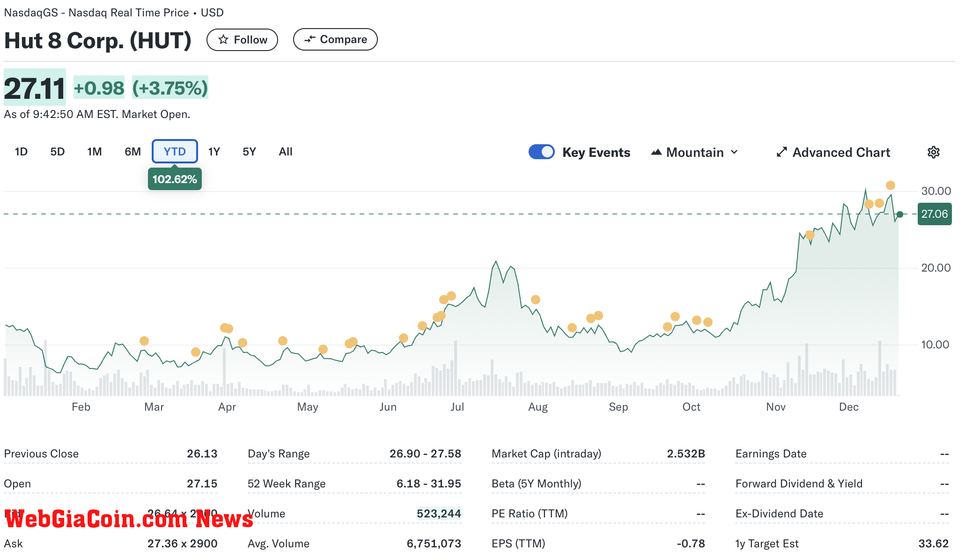965x560 pixels.
Task: Show the 5Y chart range
Action: 249,152
